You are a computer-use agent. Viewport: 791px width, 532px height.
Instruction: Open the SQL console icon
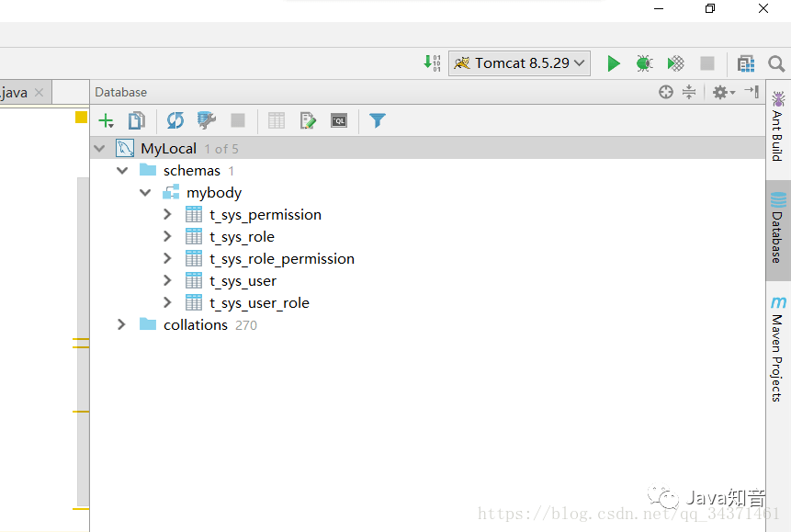tap(339, 120)
